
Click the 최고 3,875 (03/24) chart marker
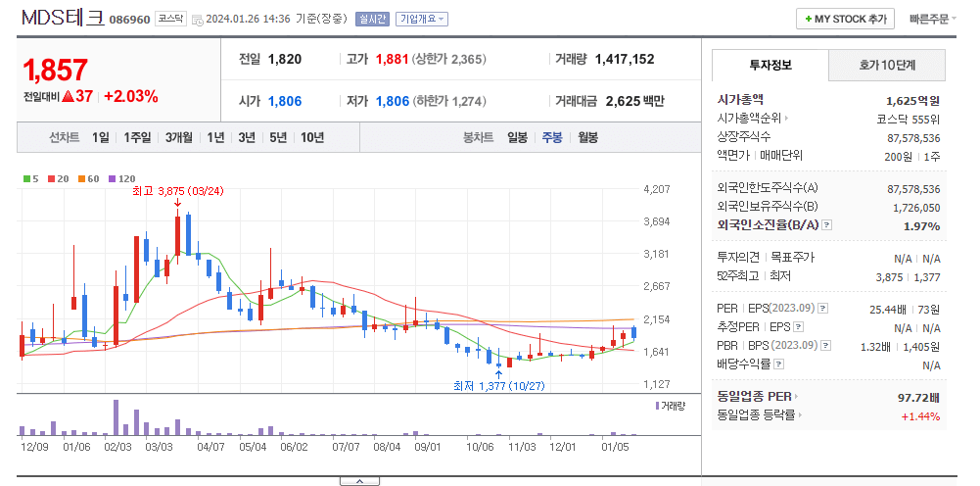(177, 192)
